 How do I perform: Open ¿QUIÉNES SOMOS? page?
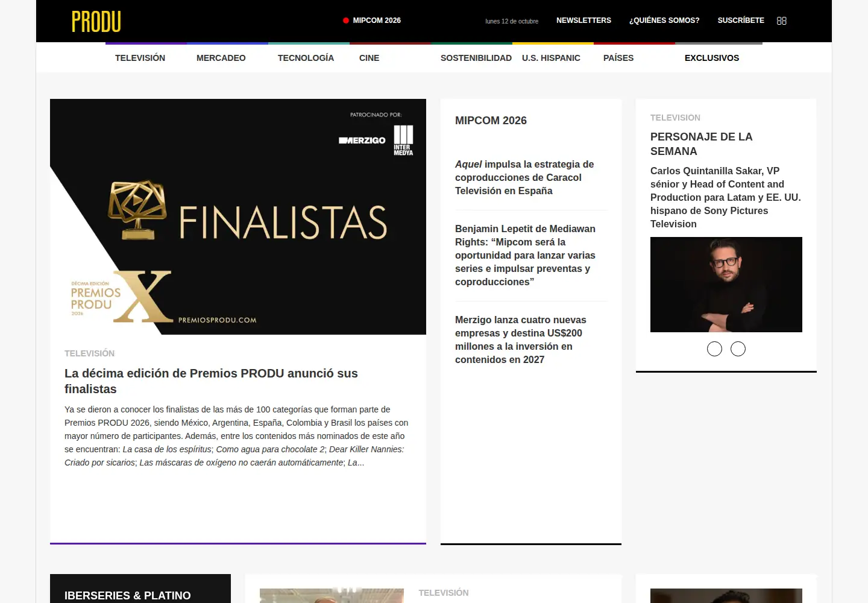pyautogui.click(x=664, y=21)
